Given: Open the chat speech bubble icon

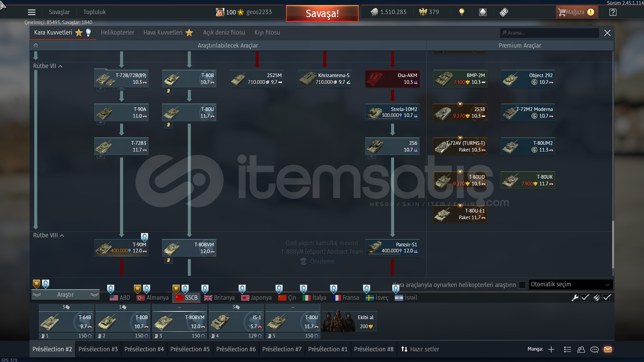Looking at the screenshot, I should (x=594, y=349).
